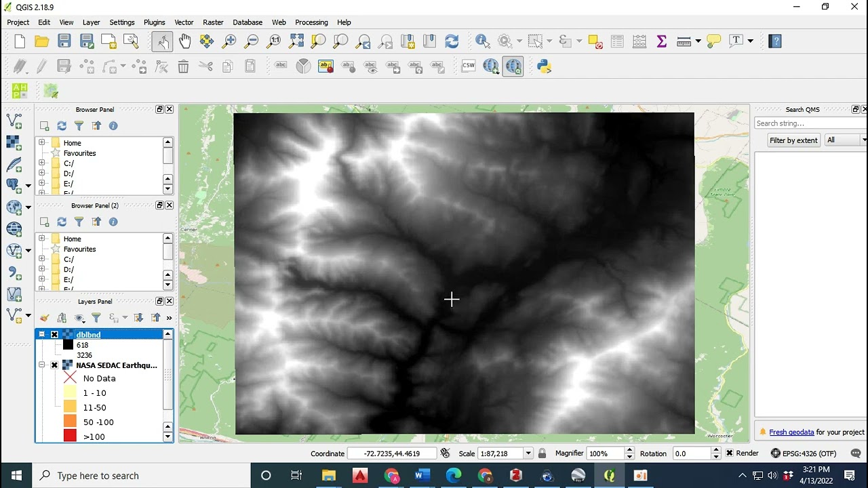868x488 pixels.
Task: Click the Refresh map icon in toolbar
Action: [x=452, y=41]
